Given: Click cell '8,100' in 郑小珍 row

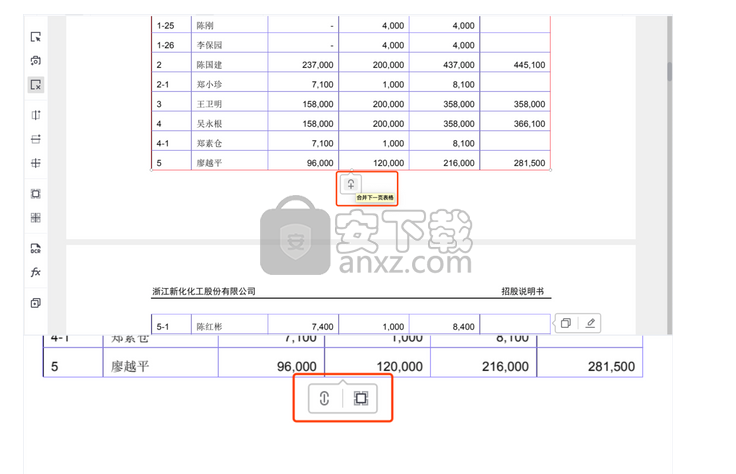Looking at the screenshot, I should [x=463, y=84].
